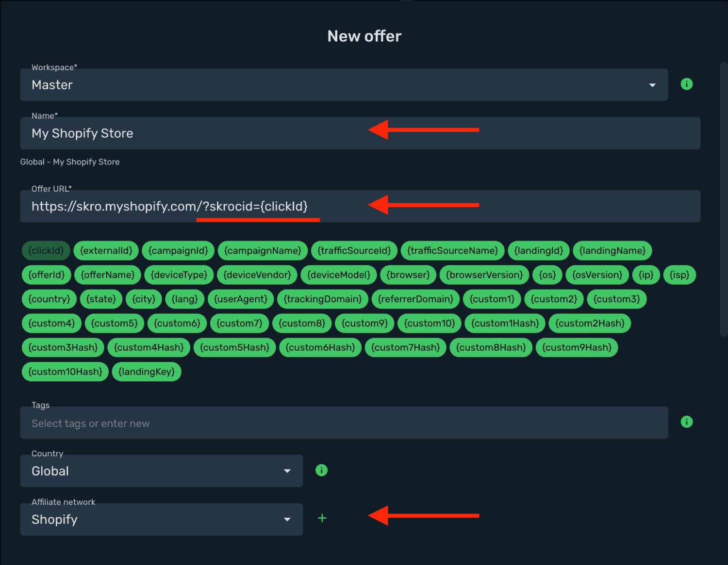728x565 pixels.
Task: Insert the {custom3} token
Action: pos(617,299)
